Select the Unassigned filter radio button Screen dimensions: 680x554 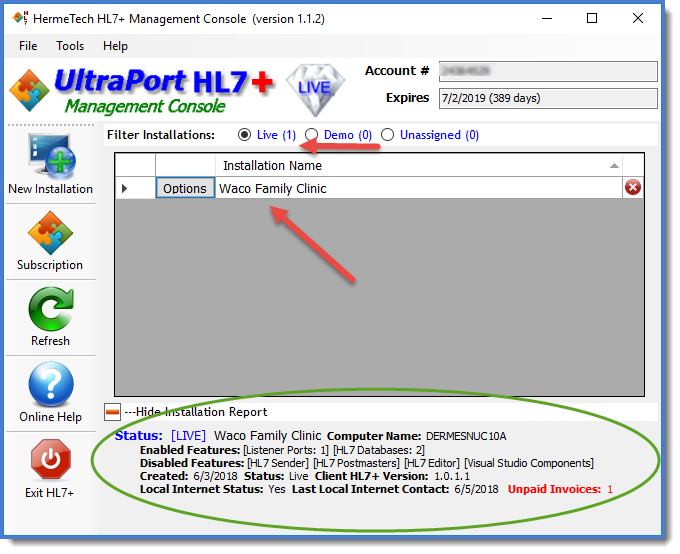click(387, 135)
